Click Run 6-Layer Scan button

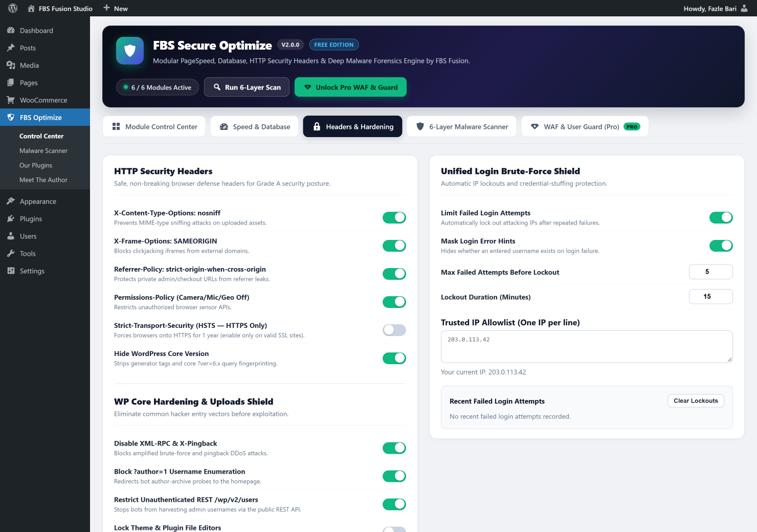(x=247, y=87)
